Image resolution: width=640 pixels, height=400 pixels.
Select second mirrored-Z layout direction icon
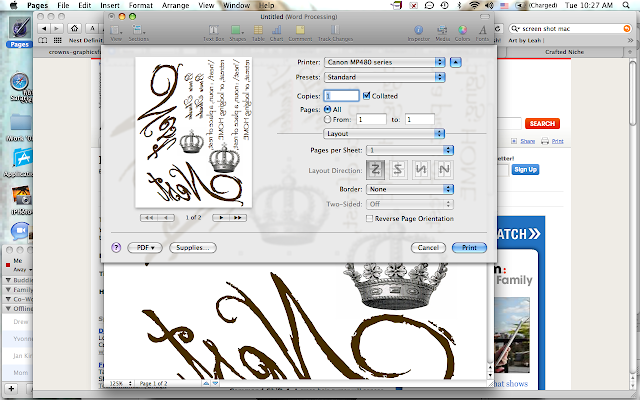(398, 169)
